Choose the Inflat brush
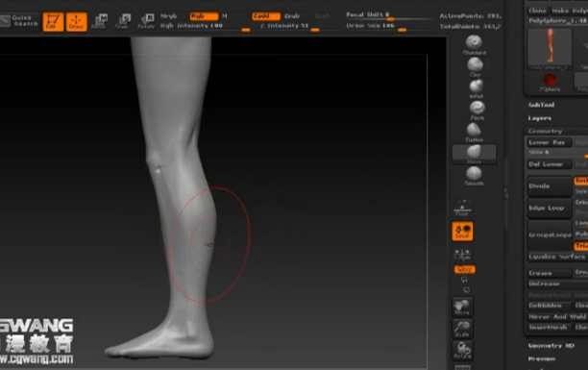Viewport: 588px width, 370px height. (x=476, y=89)
